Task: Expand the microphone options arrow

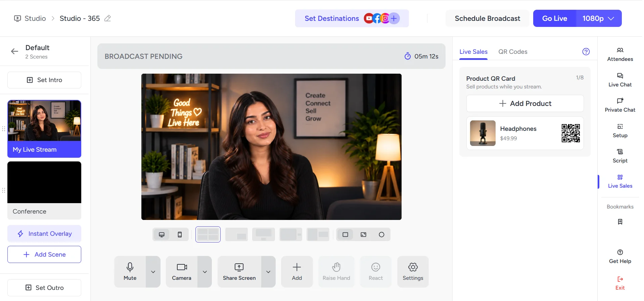Action: 153,272
